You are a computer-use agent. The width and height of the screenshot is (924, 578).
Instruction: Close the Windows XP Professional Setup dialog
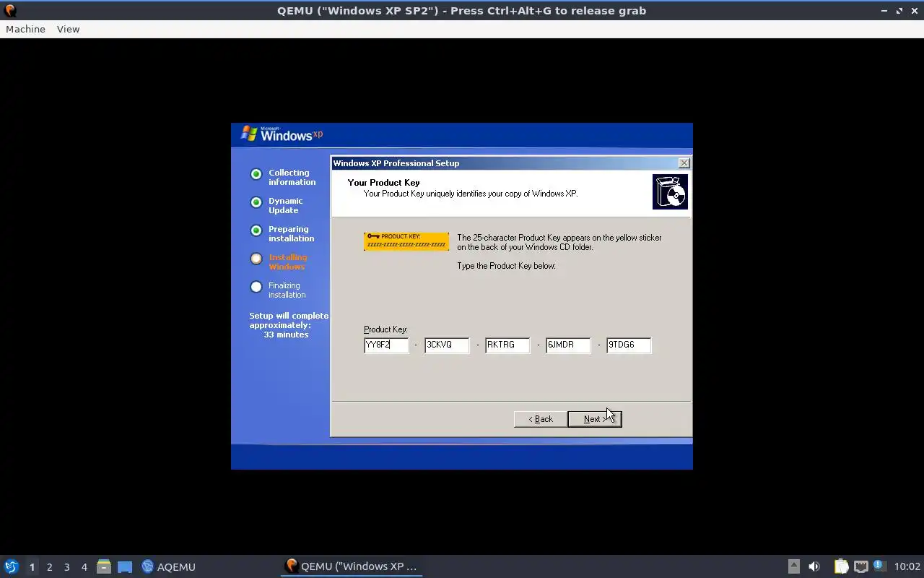coord(684,163)
